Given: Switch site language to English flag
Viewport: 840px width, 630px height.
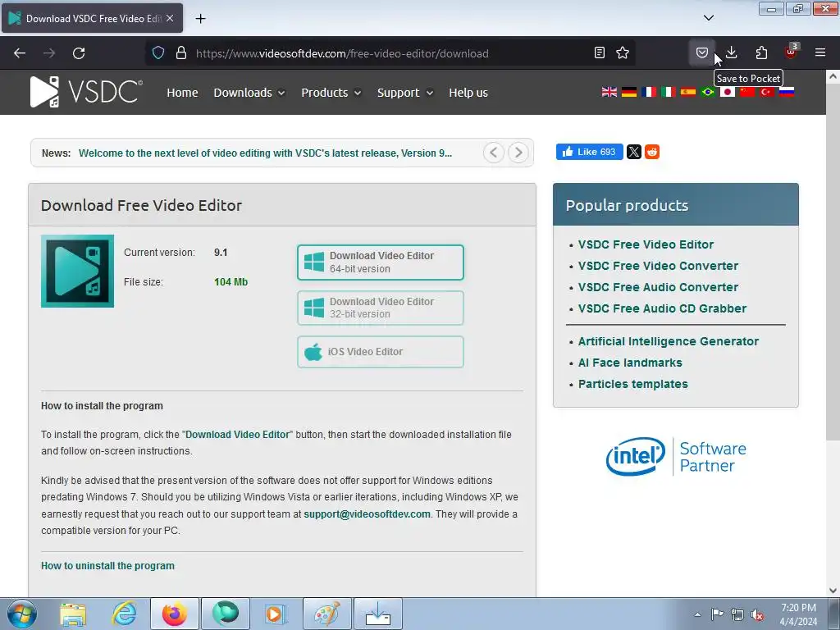Looking at the screenshot, I should [x=609, y=92].
